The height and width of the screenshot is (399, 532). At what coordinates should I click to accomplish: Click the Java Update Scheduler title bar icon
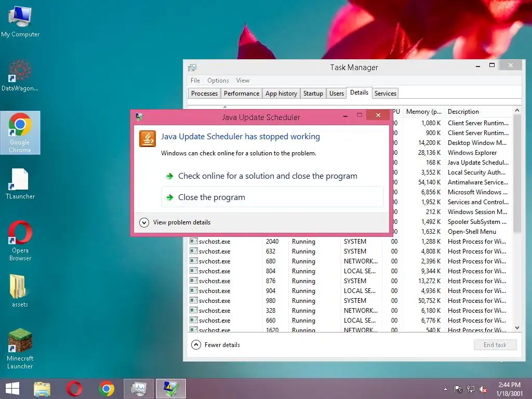pos(139,117)
